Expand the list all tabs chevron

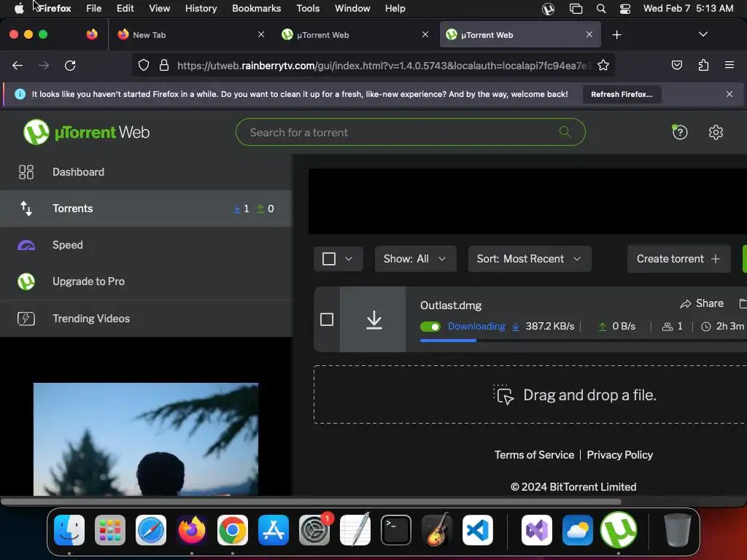(x=703, y=34)
